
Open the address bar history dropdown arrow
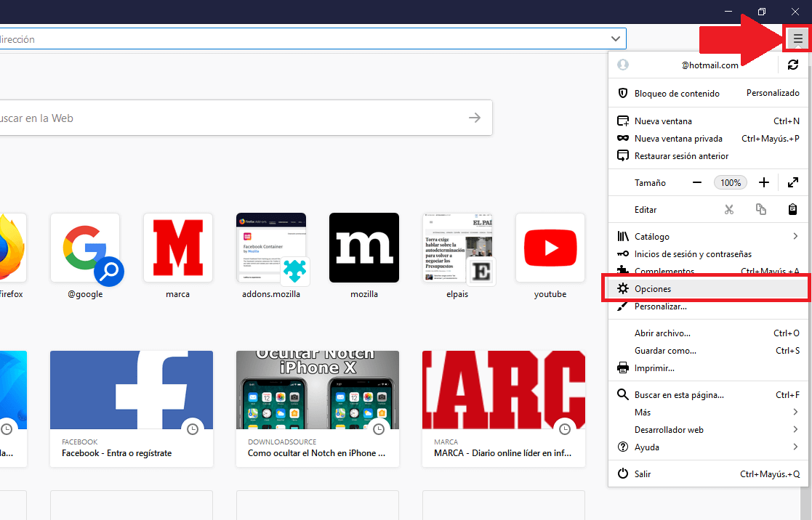[x=615, y=38]
